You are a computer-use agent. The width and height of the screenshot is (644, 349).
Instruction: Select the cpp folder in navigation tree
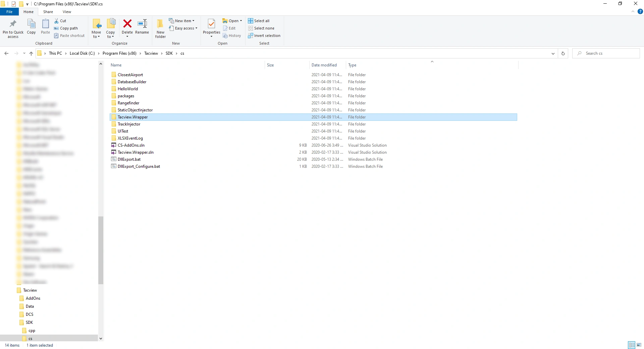[x=32, y=331]
